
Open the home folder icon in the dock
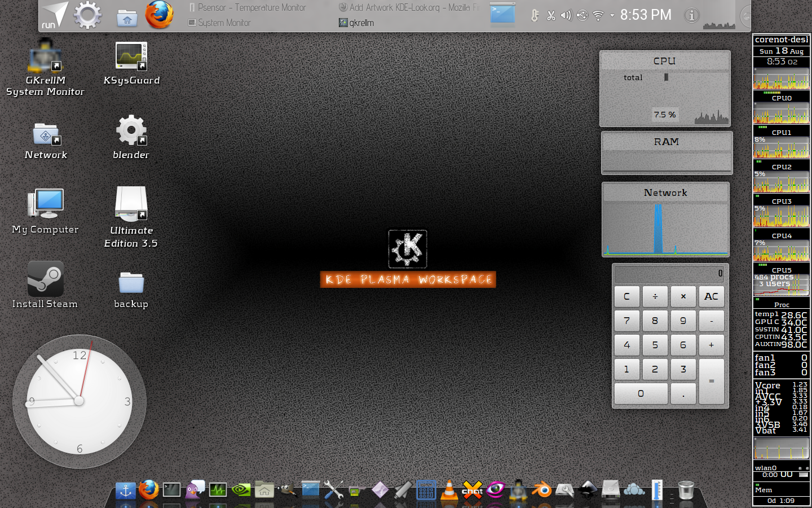pyautogui.click(x=264, y=490)
